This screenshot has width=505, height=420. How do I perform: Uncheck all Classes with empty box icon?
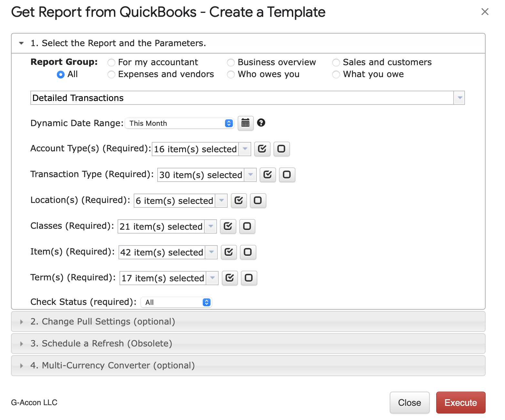point(247,226)
